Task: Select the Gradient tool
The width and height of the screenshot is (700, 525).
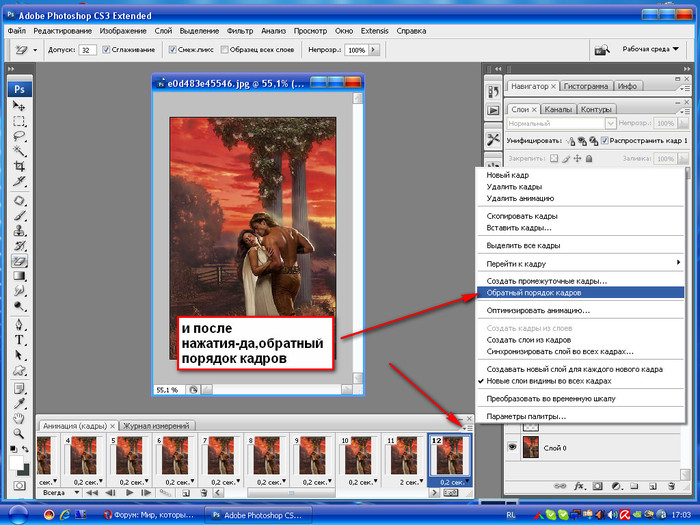Action: [x=19, y=275]
